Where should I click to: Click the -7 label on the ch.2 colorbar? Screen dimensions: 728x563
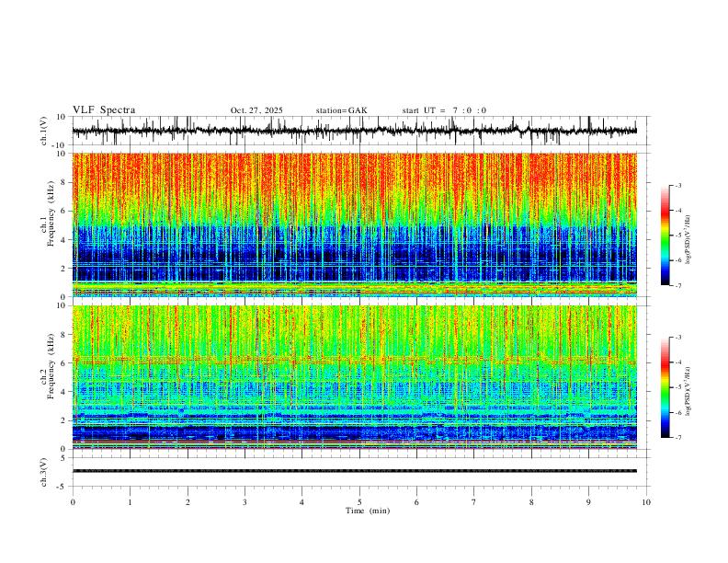tap(678, 438)
